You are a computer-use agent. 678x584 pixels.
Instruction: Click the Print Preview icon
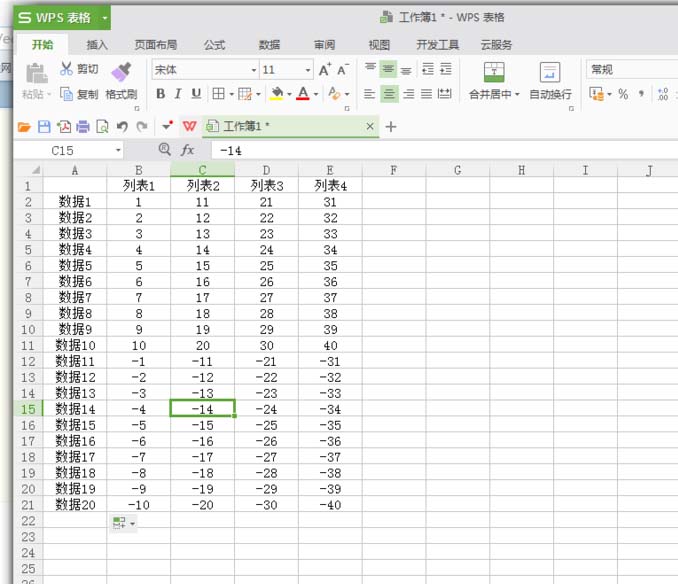pyautogui.click(x=102, y=127)
